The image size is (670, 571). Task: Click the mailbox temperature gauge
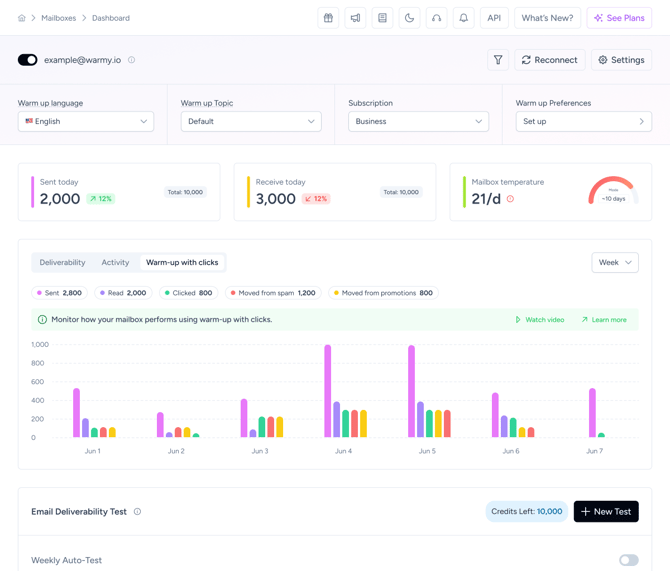pos(612,191)
